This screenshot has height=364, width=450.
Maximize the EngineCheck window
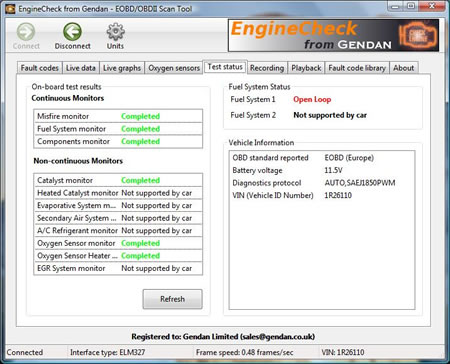[x=411, y=6]
